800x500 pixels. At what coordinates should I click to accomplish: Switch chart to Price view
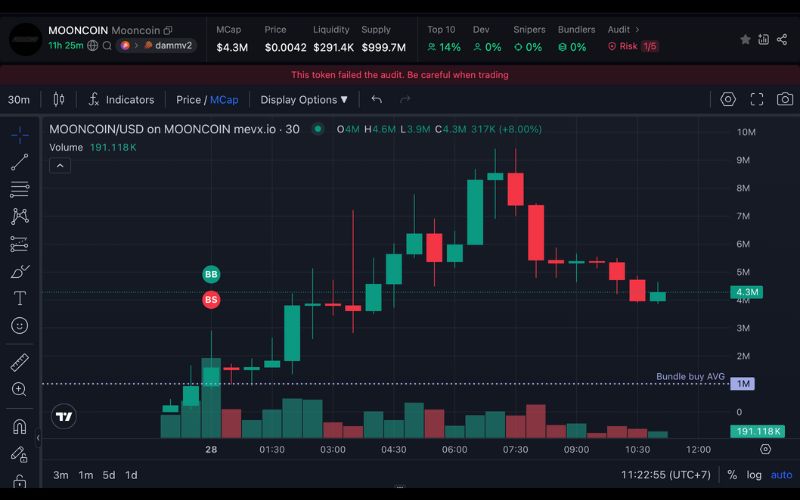click(188, 100)
